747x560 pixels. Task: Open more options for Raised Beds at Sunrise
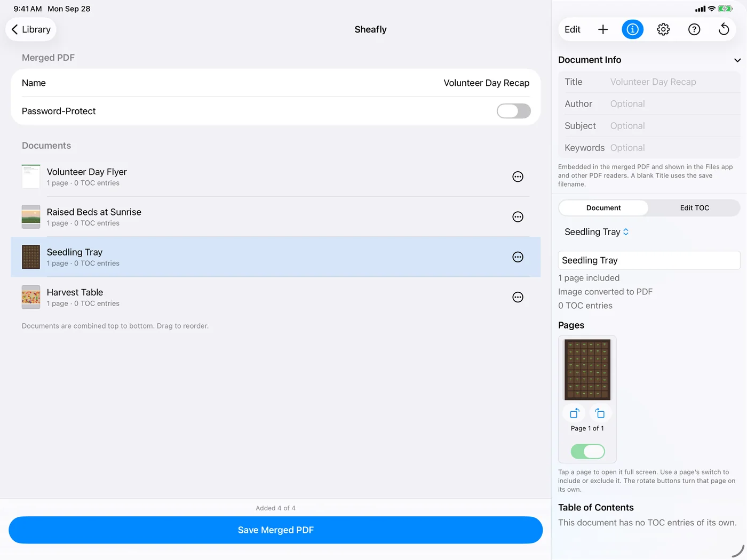point(518,217)
